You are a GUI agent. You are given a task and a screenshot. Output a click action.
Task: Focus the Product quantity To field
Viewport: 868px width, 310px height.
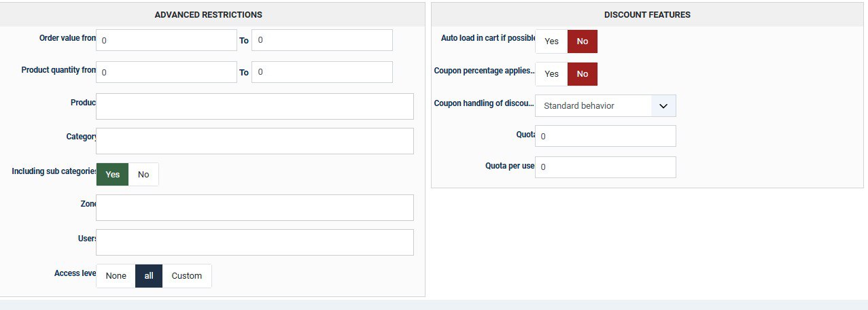(x=322, y=72)
